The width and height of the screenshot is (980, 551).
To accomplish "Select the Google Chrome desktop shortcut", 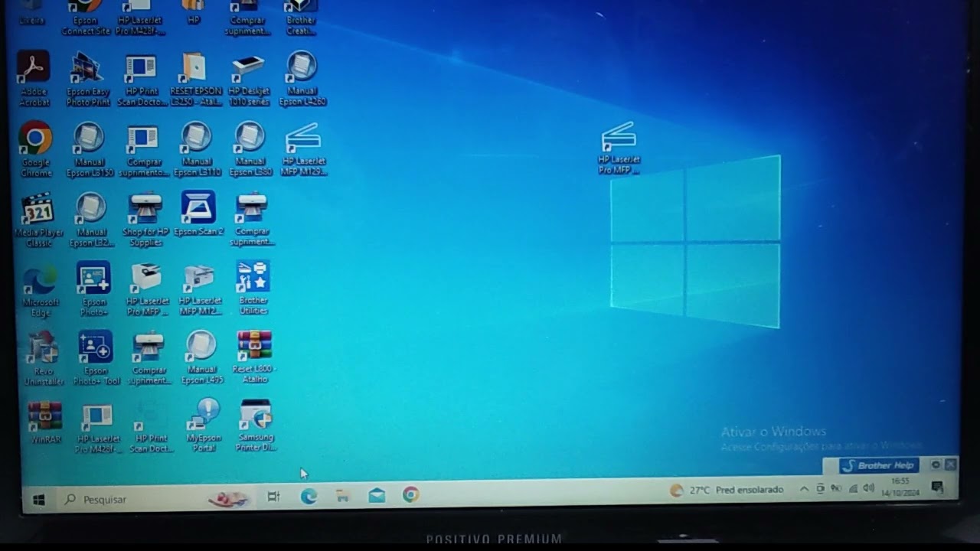I will click(35, 148).
